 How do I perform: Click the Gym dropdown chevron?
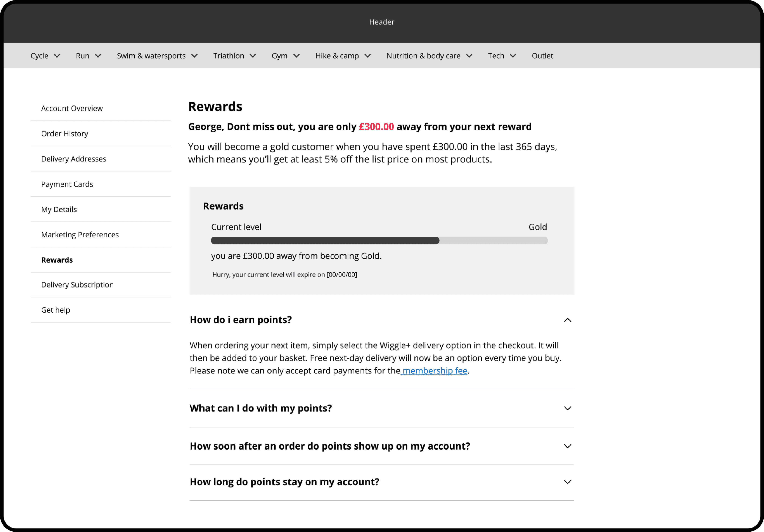297,56
